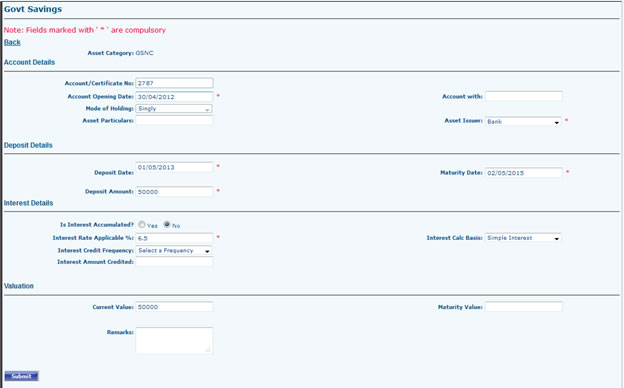
Task: Click the Maturity Date field
Action: pos(524,173)
